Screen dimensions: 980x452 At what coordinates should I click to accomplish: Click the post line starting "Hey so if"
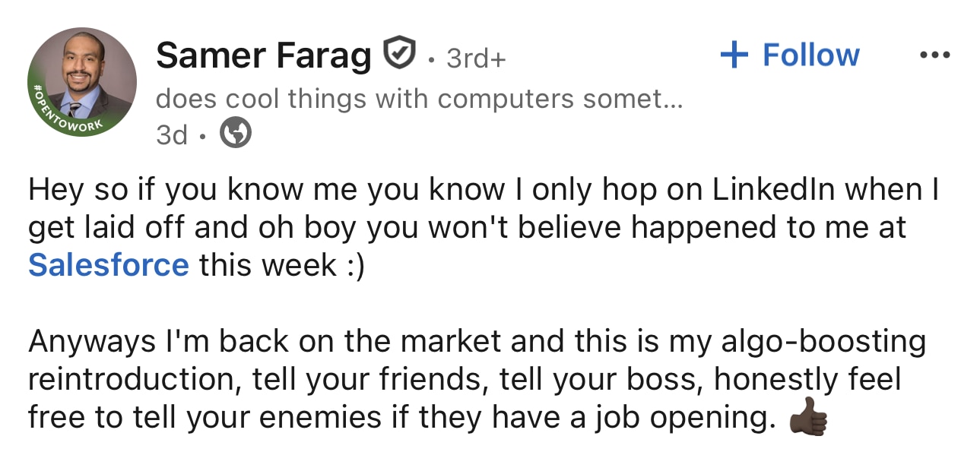click(483, 190)
